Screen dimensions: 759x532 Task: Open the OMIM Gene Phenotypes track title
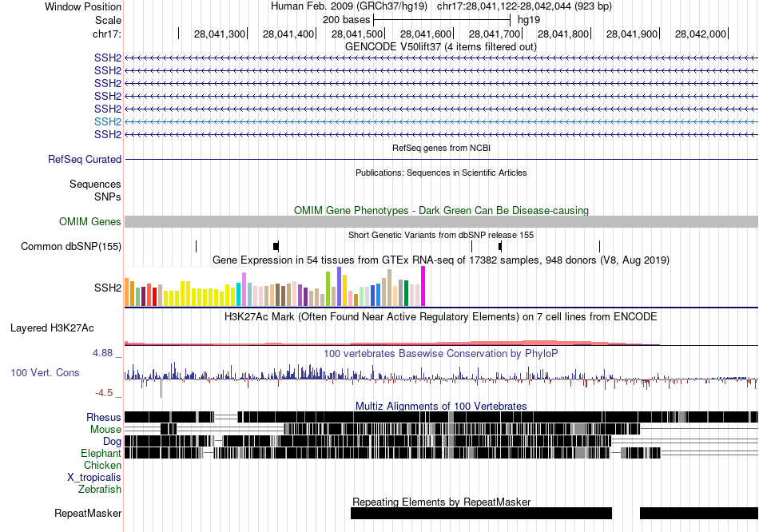point(441,211)
